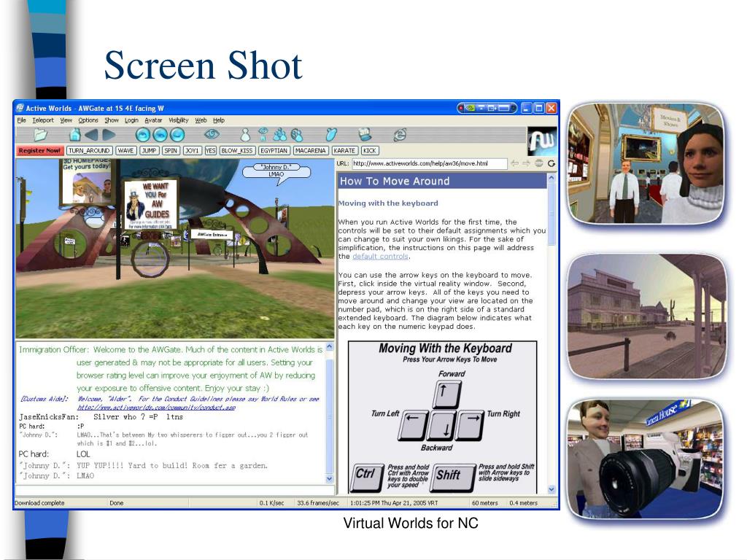Click the 'How To Move Around' heading

click(x=395, y=181)
